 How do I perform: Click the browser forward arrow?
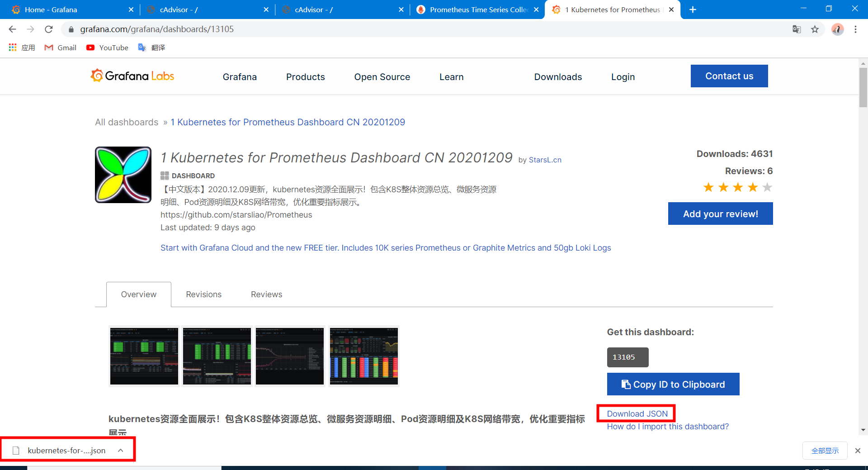click(x=30, y=29)
